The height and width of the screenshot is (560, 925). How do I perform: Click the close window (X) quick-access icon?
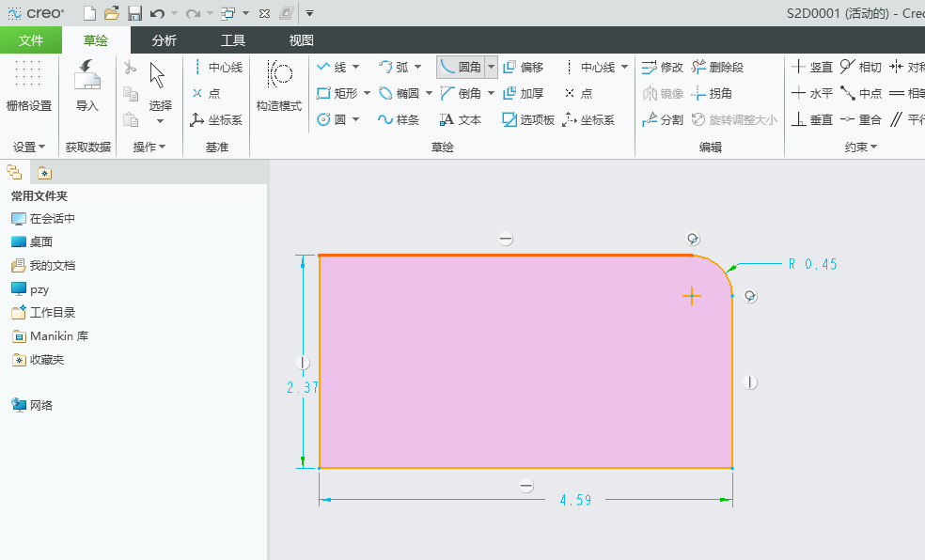265,13
